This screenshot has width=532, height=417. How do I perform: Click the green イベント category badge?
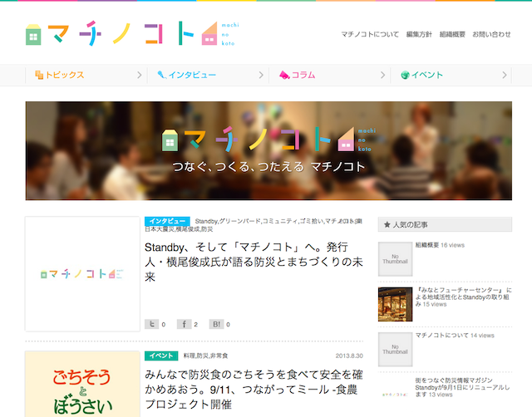pyautogui.click(x=161, y=356)
